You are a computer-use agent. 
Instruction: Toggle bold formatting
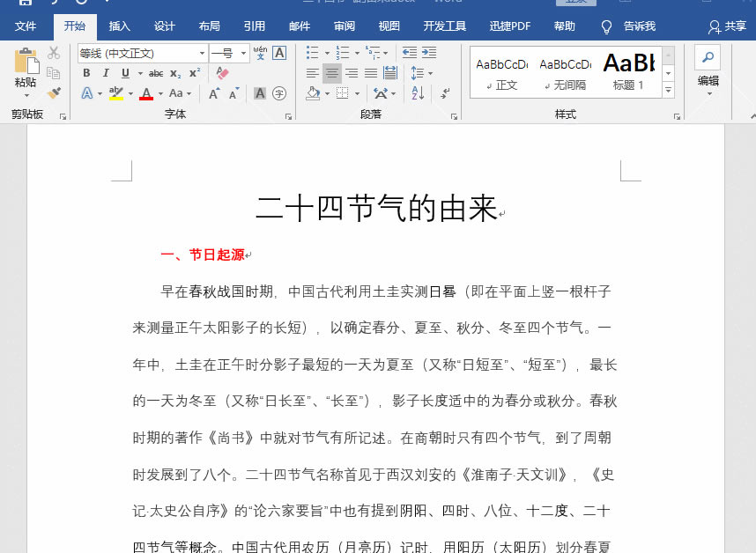[x=86, y=73]
